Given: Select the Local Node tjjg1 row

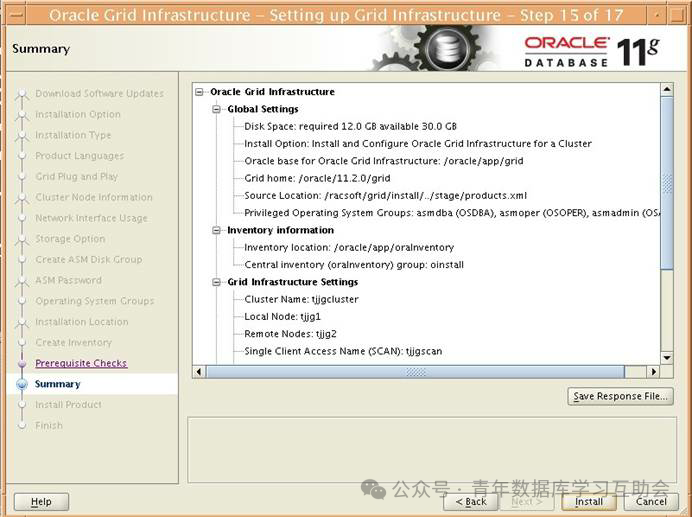Looking at the screenshot, I should (282, 316).
